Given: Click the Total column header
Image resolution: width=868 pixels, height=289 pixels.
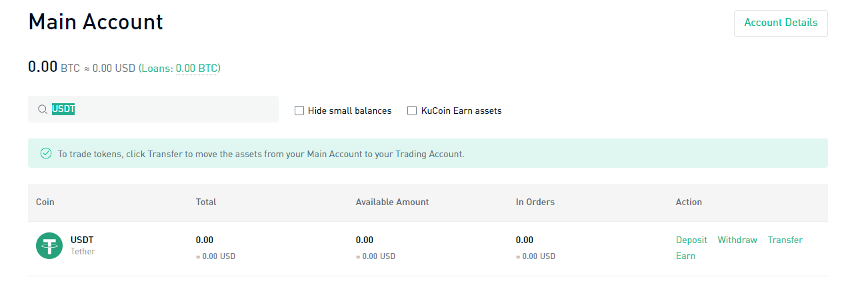Looking at the screenshot, I should click(x=206, y=202).
